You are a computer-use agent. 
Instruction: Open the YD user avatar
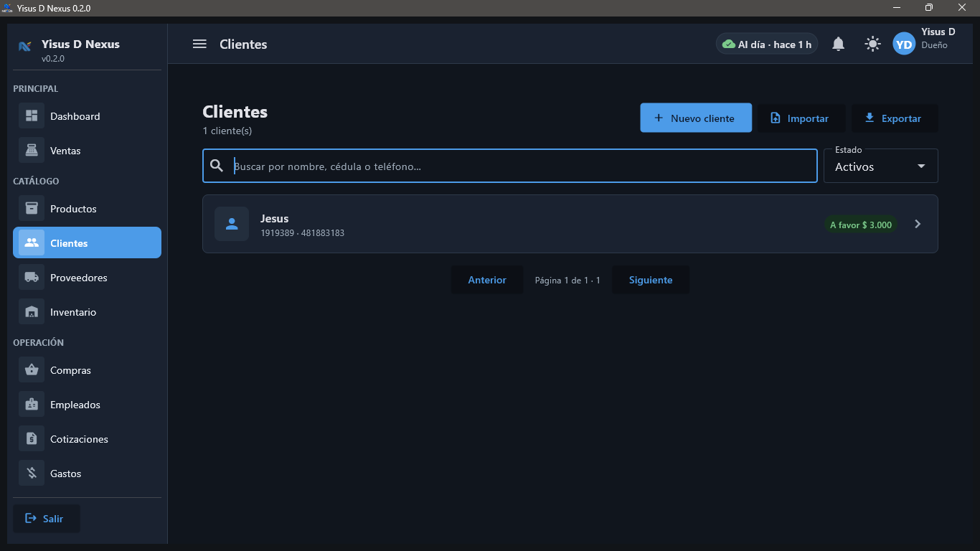click(x=904, y=44)
